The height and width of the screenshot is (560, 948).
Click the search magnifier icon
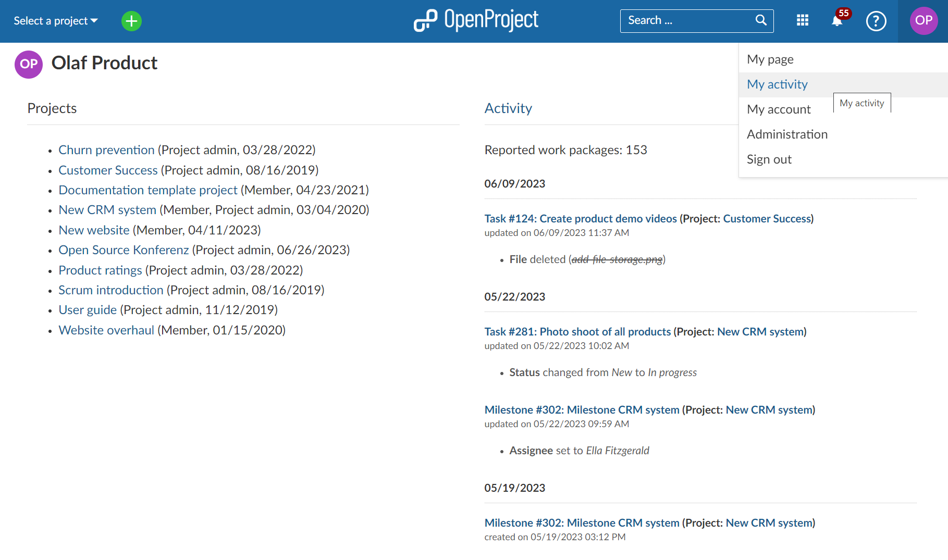761,20
